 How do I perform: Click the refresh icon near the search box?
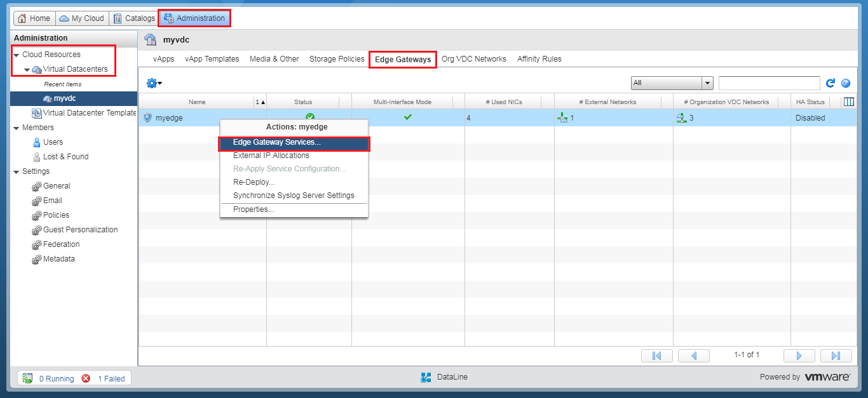[x=831, y=83]
